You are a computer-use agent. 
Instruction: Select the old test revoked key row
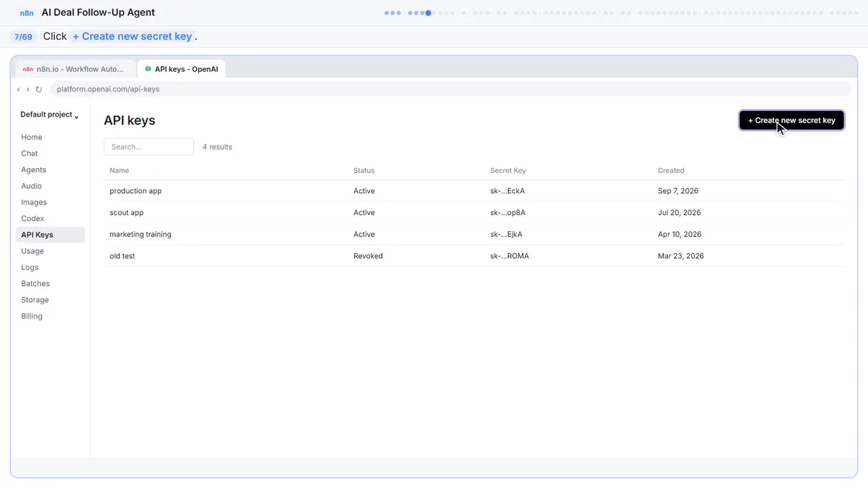click(473, 256)
